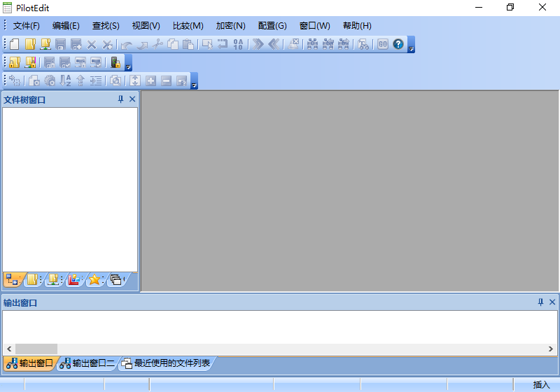The width and height of the screenshot is (560, 392).
Task: Click the sort A-Z icon
Action: 65,80
